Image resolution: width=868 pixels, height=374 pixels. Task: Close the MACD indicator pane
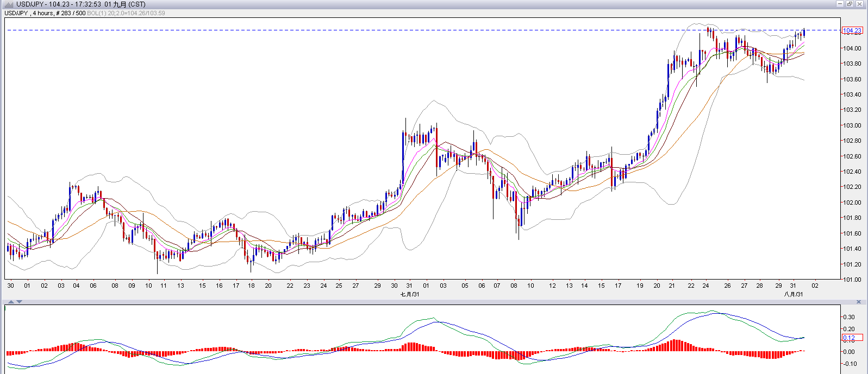(x=859, y=302)
